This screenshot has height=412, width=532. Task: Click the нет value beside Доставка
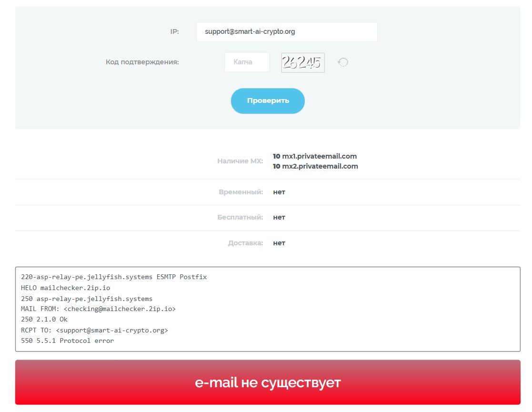pos(279,243)
